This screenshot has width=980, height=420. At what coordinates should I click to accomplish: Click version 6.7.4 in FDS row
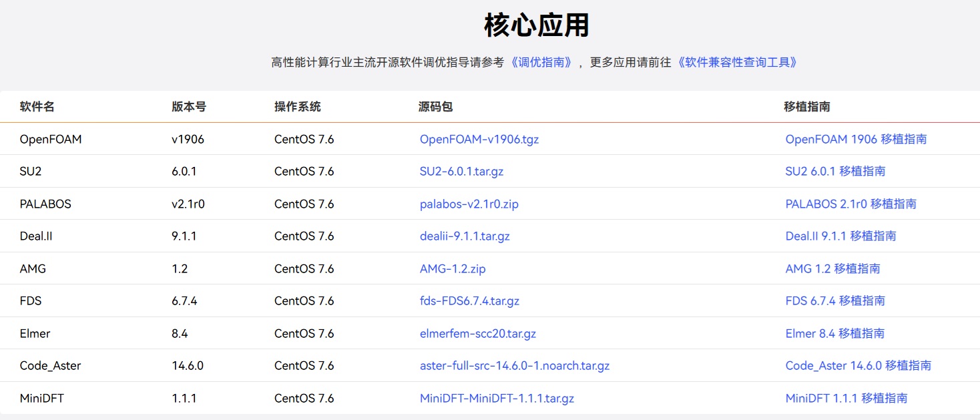click(x=184, y=300)
